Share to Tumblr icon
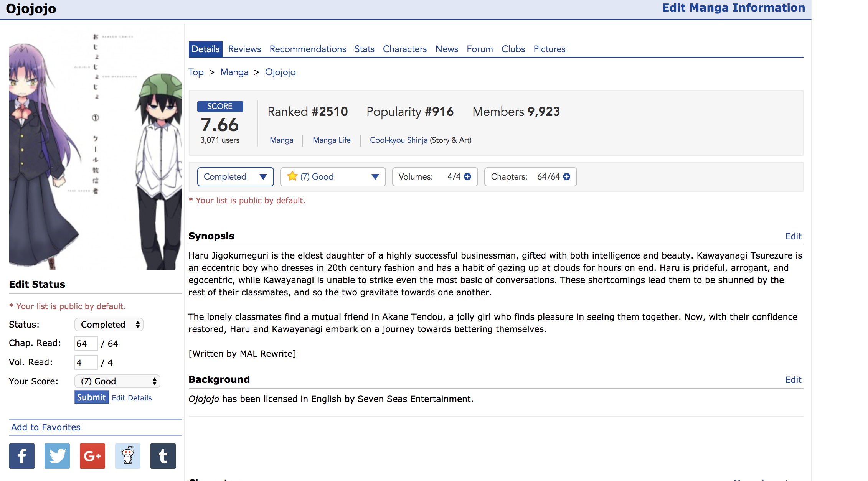Viewport: 868px width, 481px height. point(163,456)
